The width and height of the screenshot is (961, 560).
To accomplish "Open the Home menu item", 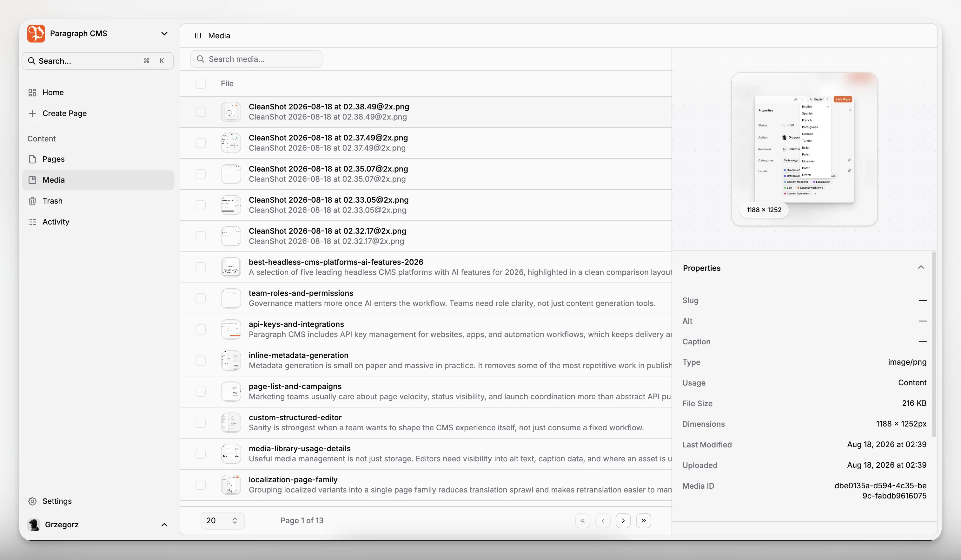I will click(98, 93).
